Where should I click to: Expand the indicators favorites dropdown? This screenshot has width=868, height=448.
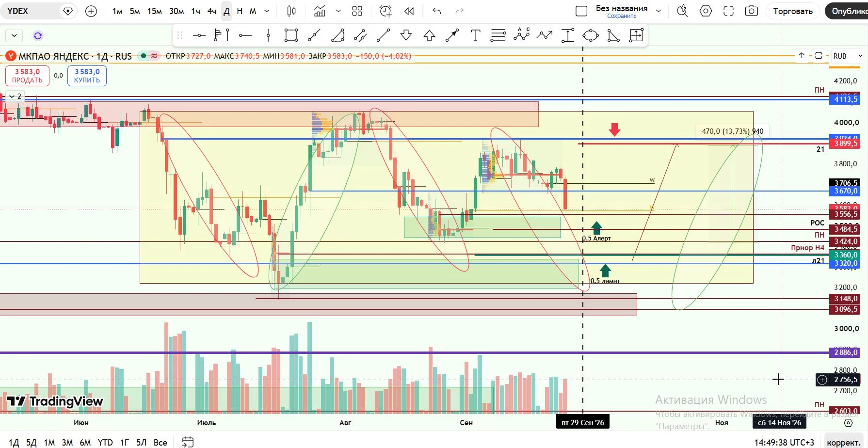tap(338, 11)
